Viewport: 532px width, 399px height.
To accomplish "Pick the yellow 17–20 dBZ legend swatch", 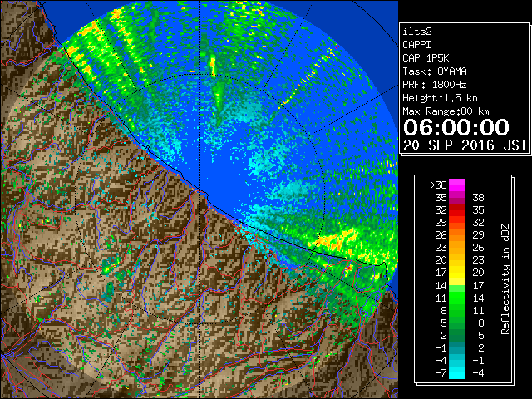I will 457,273.
